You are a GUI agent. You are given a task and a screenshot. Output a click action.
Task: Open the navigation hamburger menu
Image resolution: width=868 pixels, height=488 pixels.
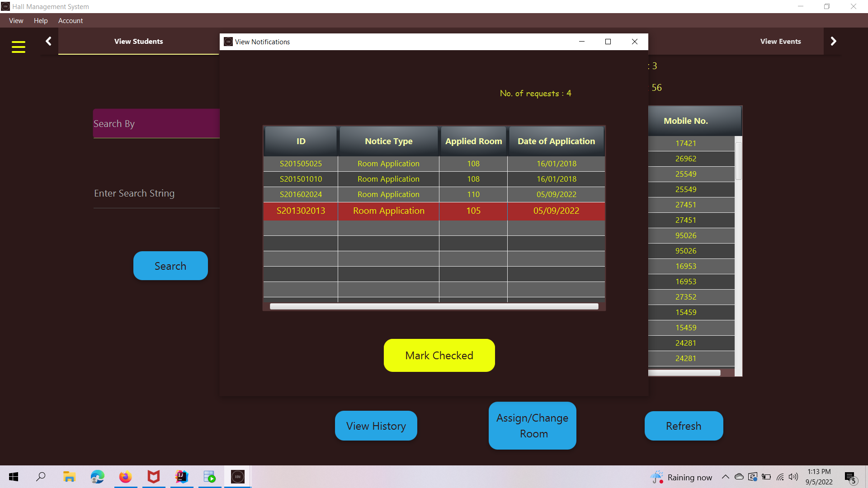pyautogui.click(x=19, y=47)
